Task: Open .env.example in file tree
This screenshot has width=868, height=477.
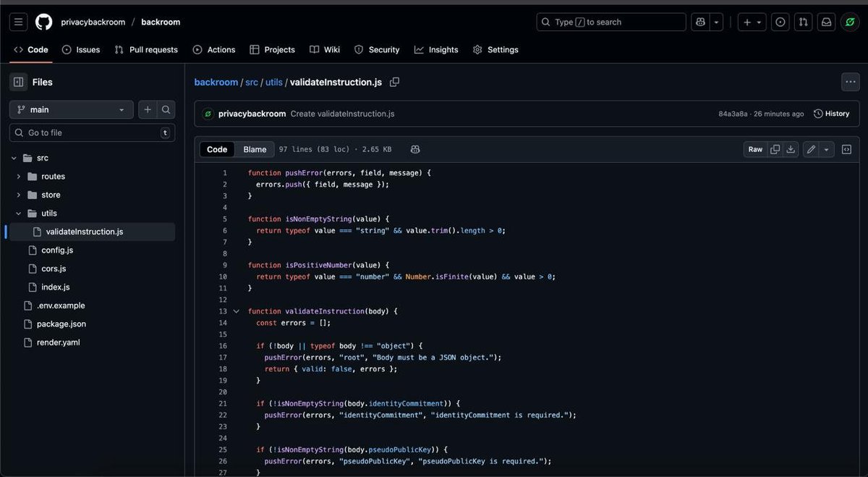Action: [x=61, y=305]
